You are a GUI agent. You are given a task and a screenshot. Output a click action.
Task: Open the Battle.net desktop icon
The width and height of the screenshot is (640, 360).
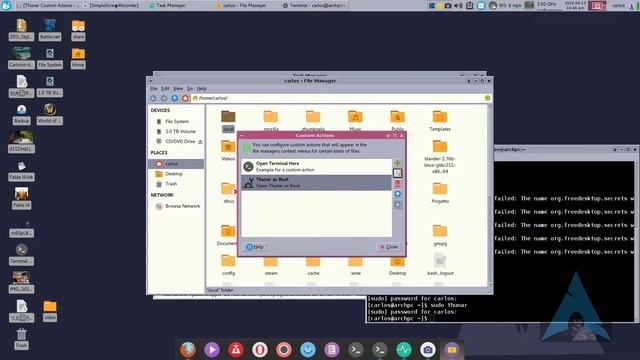coord(50,29)
